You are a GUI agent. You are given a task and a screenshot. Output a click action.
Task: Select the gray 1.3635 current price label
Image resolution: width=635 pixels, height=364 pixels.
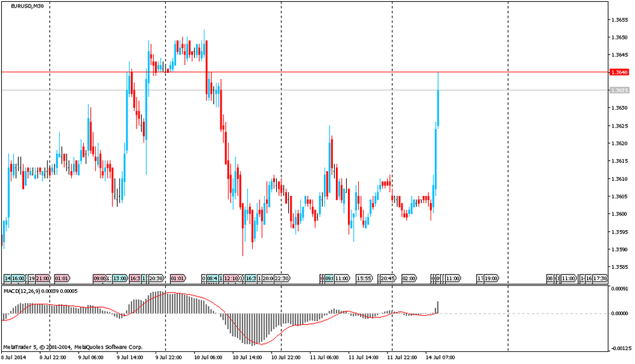tap(618, 90)
